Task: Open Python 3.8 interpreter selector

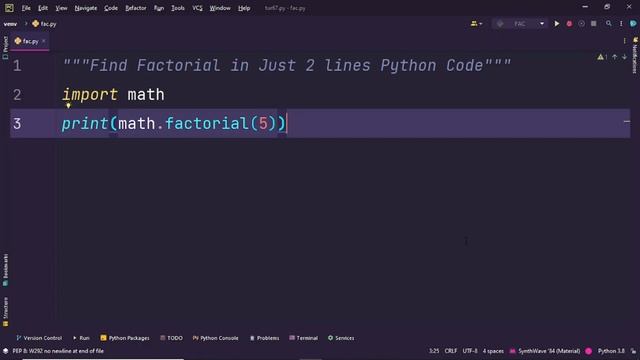Action: pyautogui.click(x=611, y=351)
